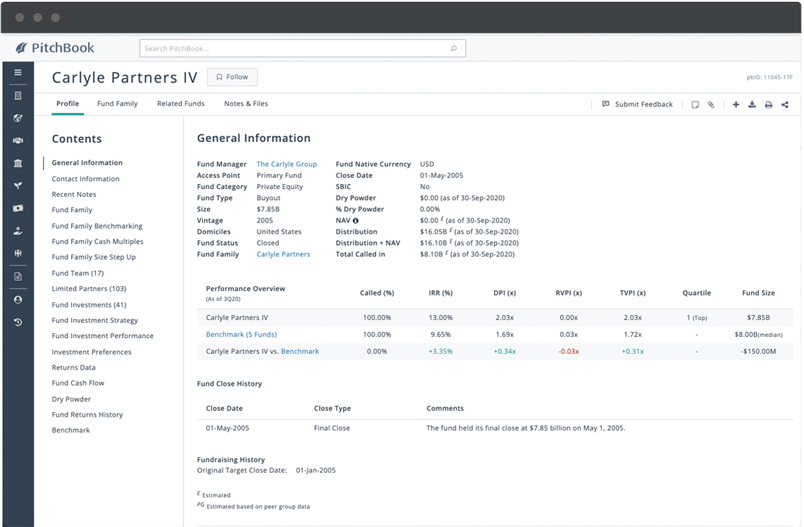Click the plus add icon in toolbar
Image resolution: width=804 pixels, height=527 pixels.
point(736,105)
